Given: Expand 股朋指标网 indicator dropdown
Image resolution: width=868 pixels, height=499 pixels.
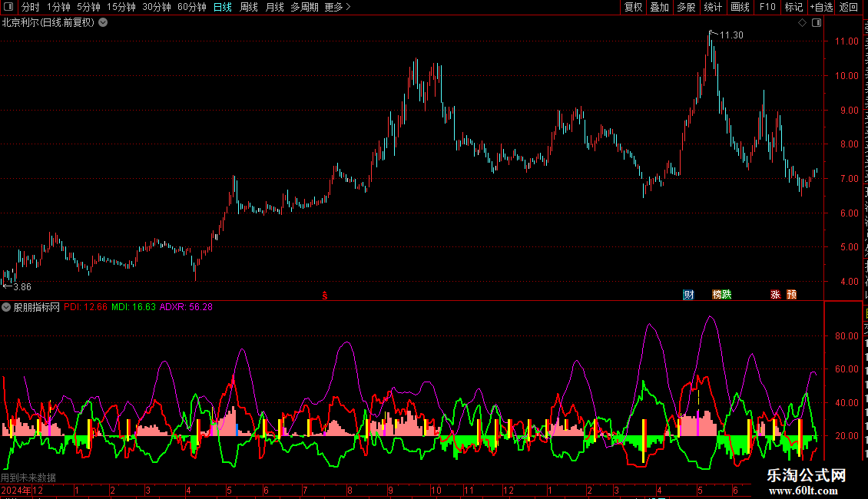Looking at the screenshot, I should [x=6, y=307].
